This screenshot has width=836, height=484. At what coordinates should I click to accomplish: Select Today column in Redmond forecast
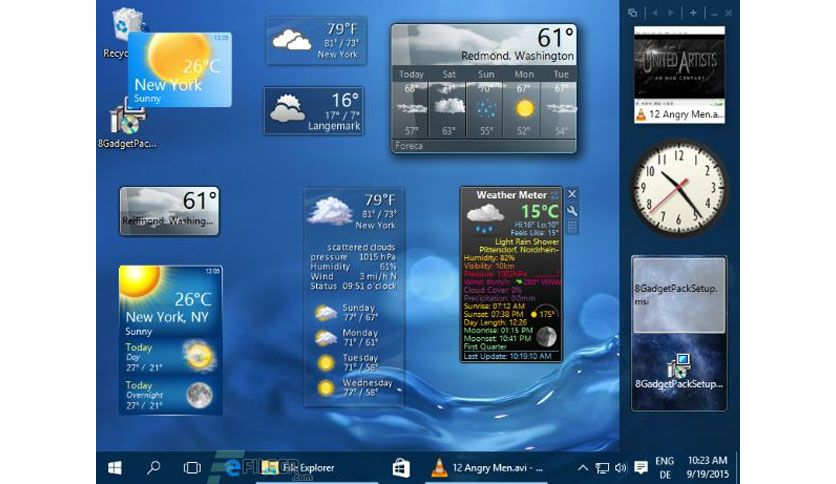pyautogui.click(x=411, y=103)
